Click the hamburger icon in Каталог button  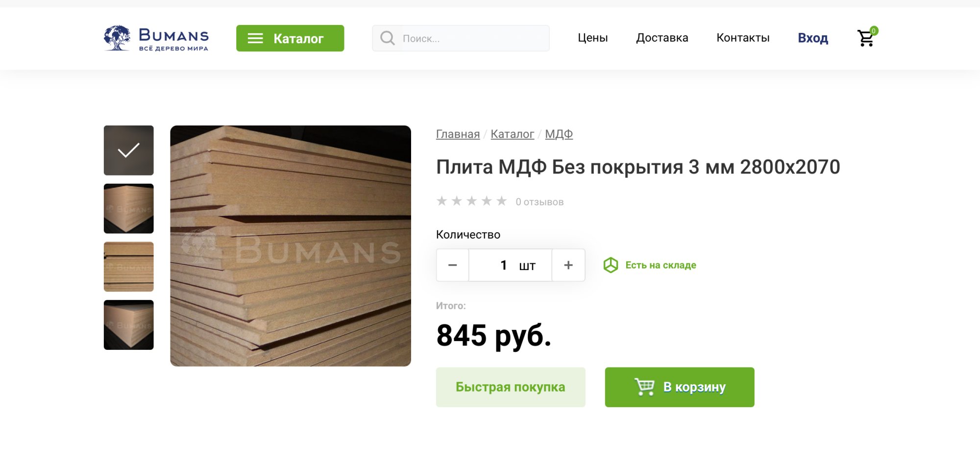coord(255,38)
